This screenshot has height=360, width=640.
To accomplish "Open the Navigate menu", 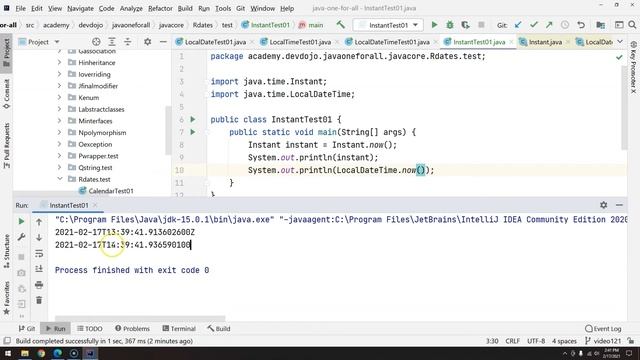I will [x=80, y=8].
